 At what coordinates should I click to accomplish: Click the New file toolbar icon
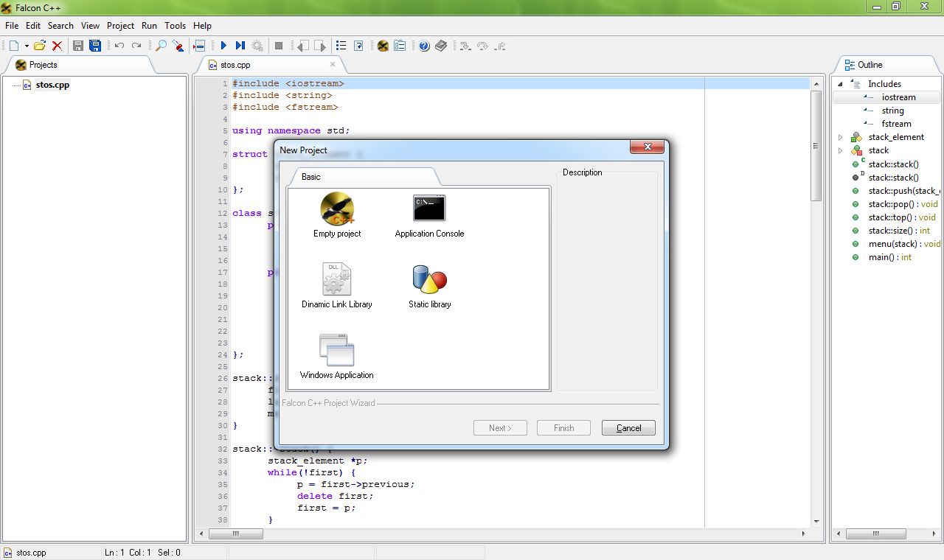click(x=14, y=46)
